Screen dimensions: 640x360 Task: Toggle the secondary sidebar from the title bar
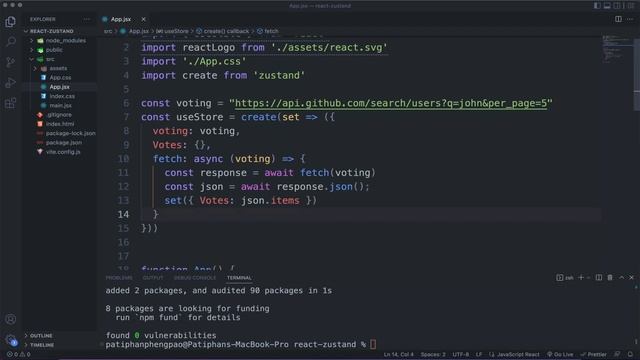pos(617,6)
